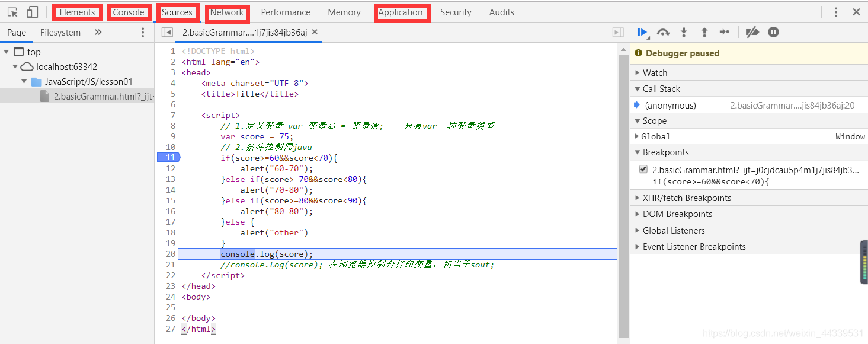Viewport: 868px width, 344px height.
Task: Show more navigator tabs chevron
Action: pos(98,33)
